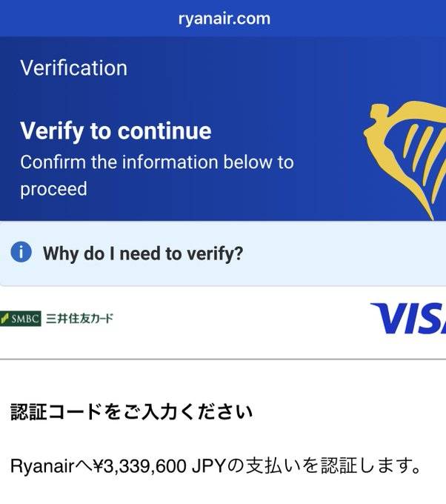Click the light blue info panel
This screenshot has width=446, height=504.
pyautogui.click(x=223, y=253)
